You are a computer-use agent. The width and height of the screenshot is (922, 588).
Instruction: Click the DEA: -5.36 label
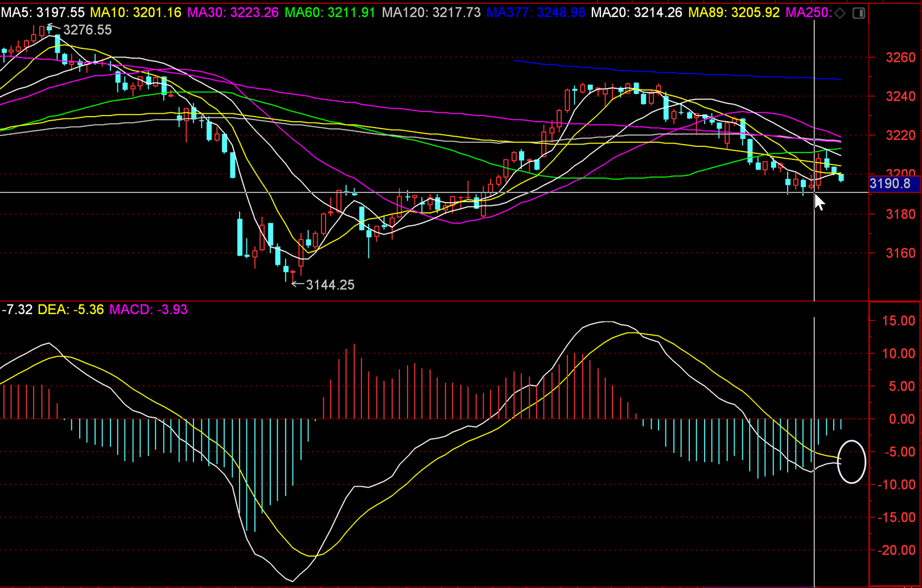tap(71, 310)
